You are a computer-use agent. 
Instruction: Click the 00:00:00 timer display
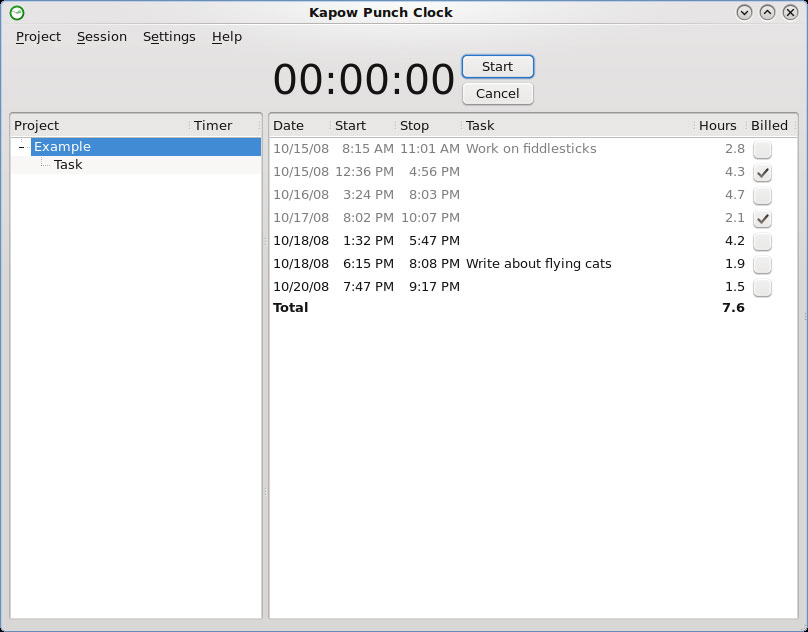point(364,79)
